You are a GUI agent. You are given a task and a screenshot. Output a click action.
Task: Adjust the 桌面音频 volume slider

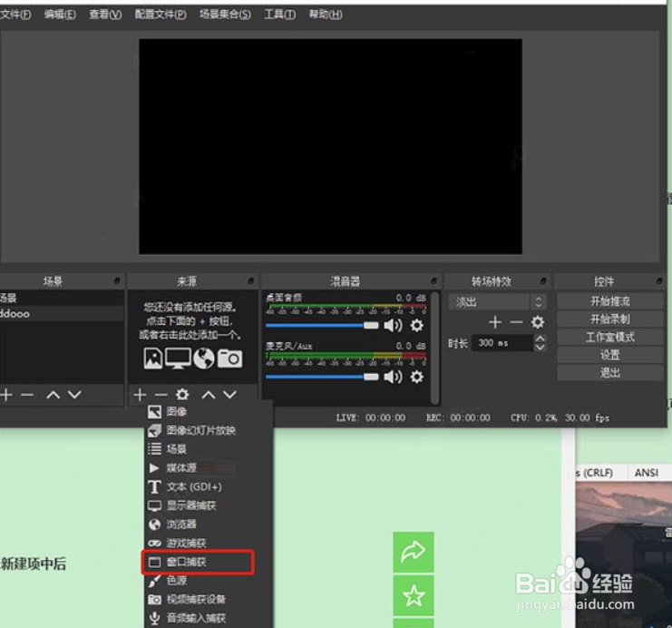click(x=322, y=326)
